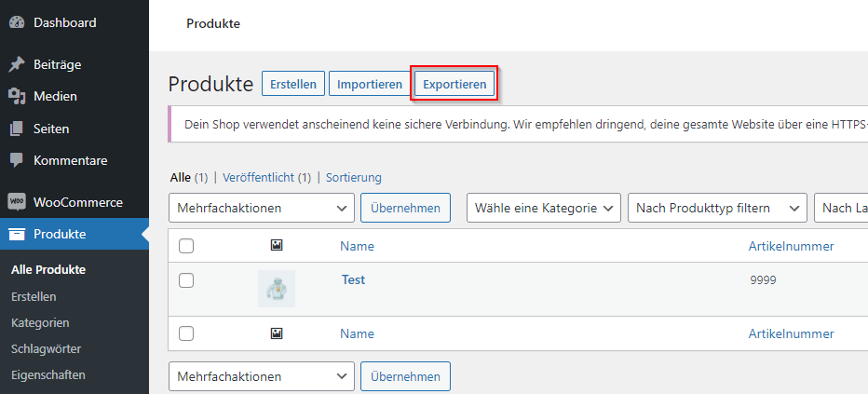Tick the select-all checkbox in footer row
The image size is (868, 394).
pos(186,333)
